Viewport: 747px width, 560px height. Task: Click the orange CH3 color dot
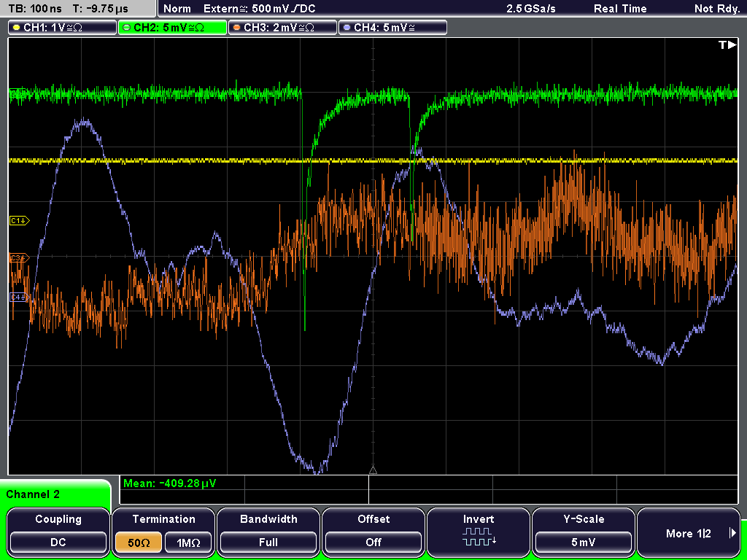pyautogui.click(x=237, y=28)
